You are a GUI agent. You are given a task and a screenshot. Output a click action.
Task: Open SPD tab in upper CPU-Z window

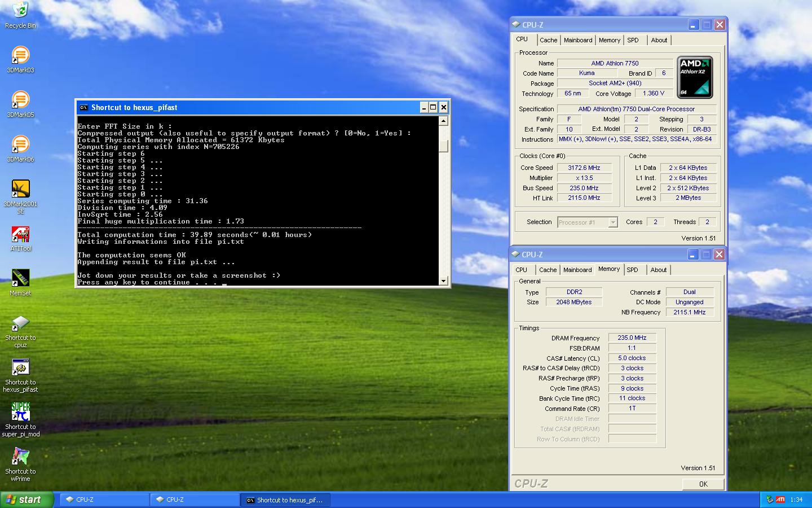click(x=633, y=40)
